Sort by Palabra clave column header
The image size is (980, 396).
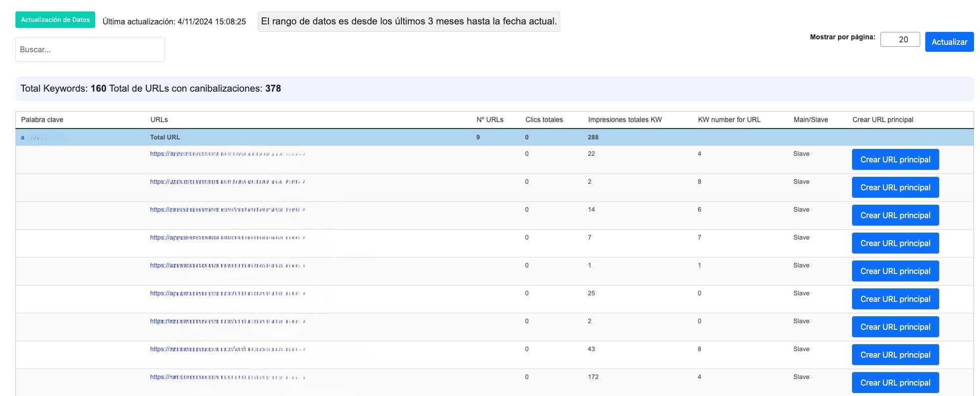pos(42,120)
